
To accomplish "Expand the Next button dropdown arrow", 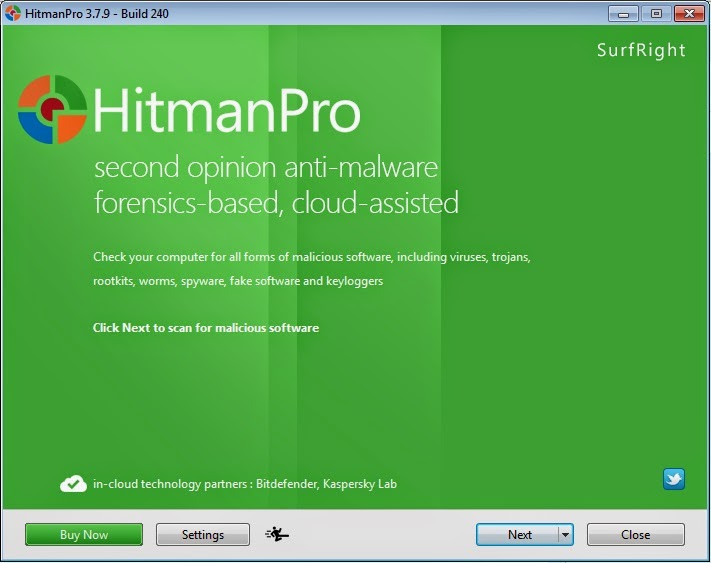I will coord(566,535).
